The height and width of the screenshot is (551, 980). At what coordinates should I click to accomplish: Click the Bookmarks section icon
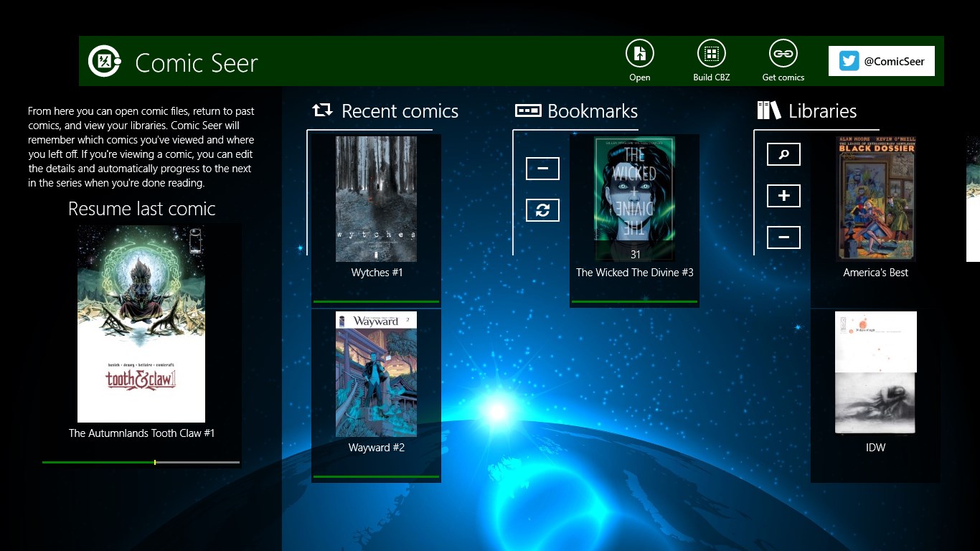(x=527, y=110)
